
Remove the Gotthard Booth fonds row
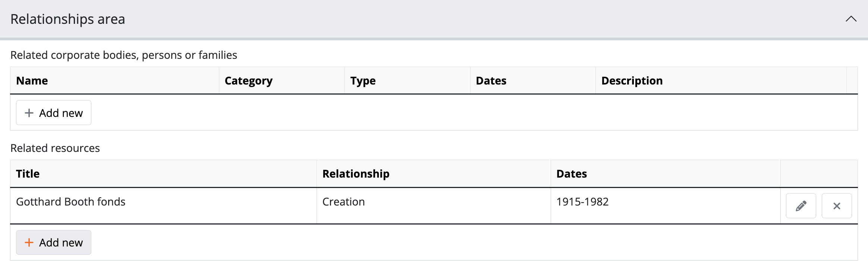[836, 206]
